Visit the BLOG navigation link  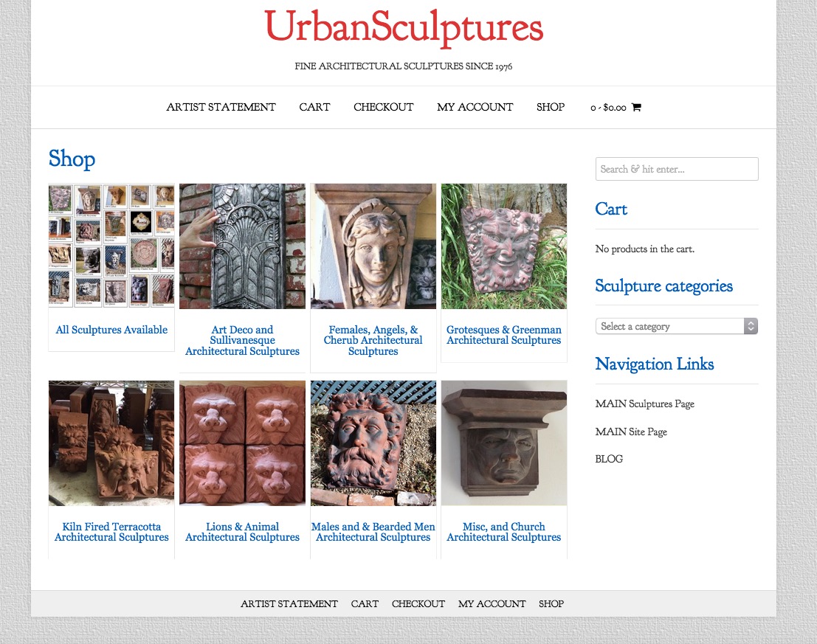(x=609, y=459)
